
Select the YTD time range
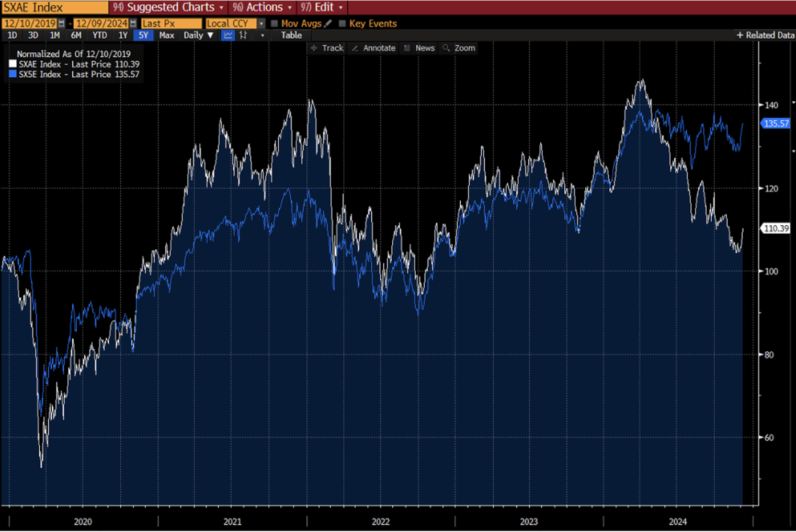point(99,36)
